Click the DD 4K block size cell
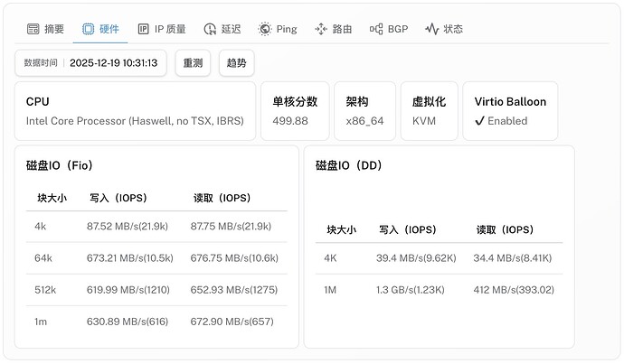Screen dimensions: 624x364 click(330, 258)
